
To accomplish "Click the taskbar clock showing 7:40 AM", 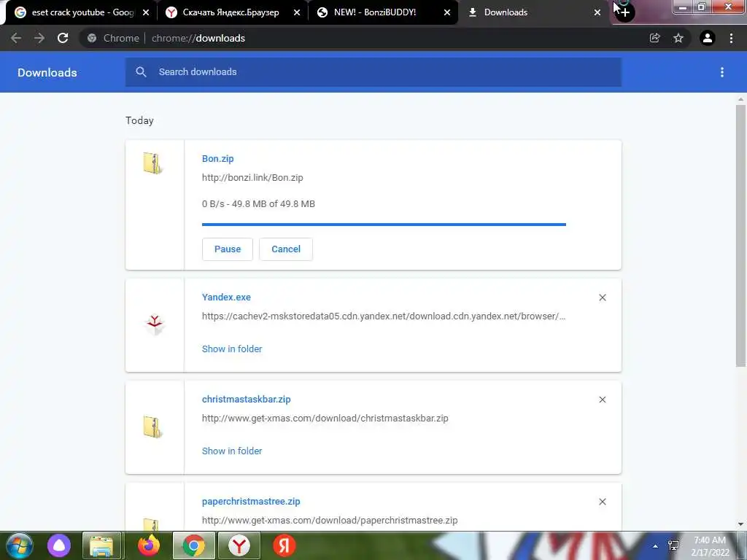I will (710, 545).
